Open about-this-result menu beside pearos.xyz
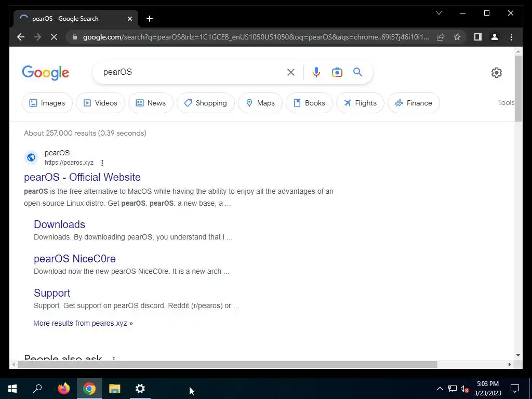Viewport: 532px width, 399px height. (x=102, y=163)
